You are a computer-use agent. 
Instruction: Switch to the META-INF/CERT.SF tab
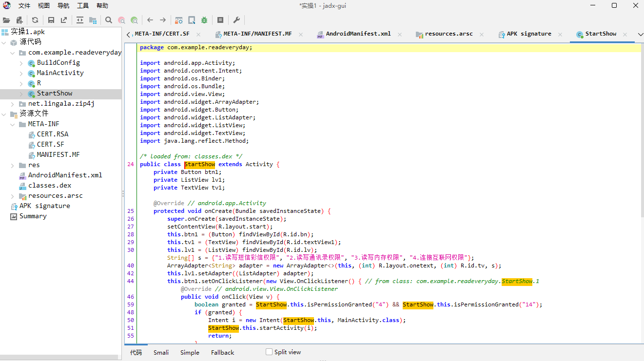point(162,34)
